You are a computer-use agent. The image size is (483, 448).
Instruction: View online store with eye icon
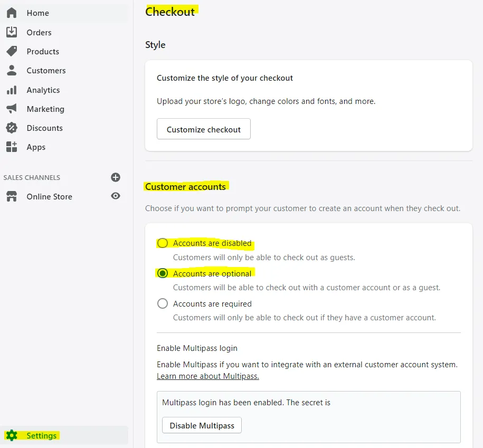(x=116, y=196)
